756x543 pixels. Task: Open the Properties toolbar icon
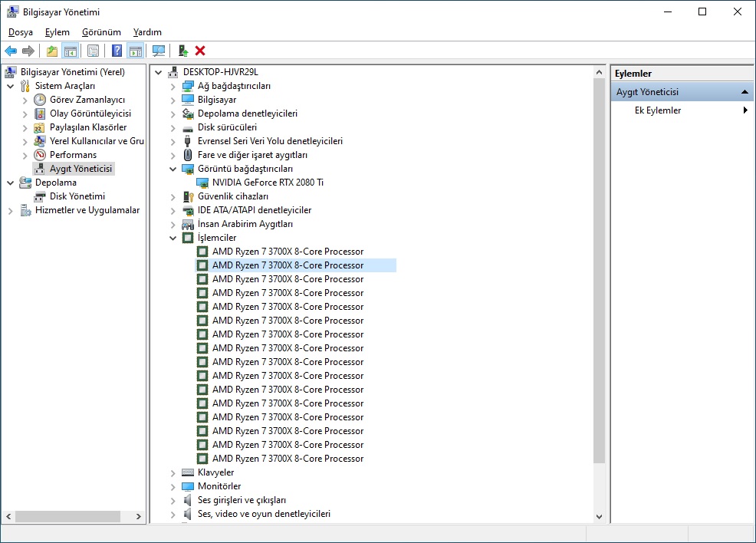[x=93, y=51]
